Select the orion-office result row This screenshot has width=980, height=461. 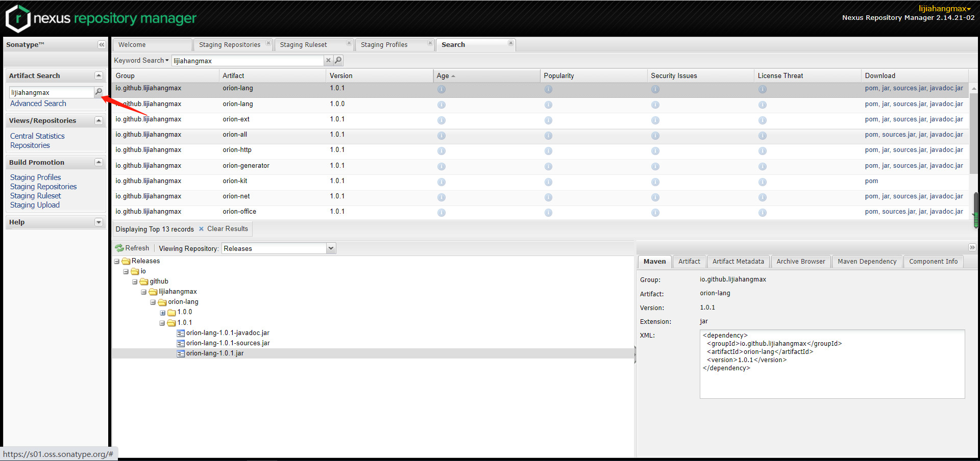541,212
